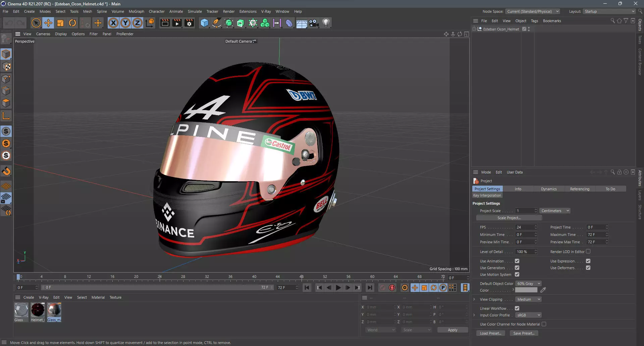
Task: Open Project Scale units dropdown
Action: click(555, 211)
